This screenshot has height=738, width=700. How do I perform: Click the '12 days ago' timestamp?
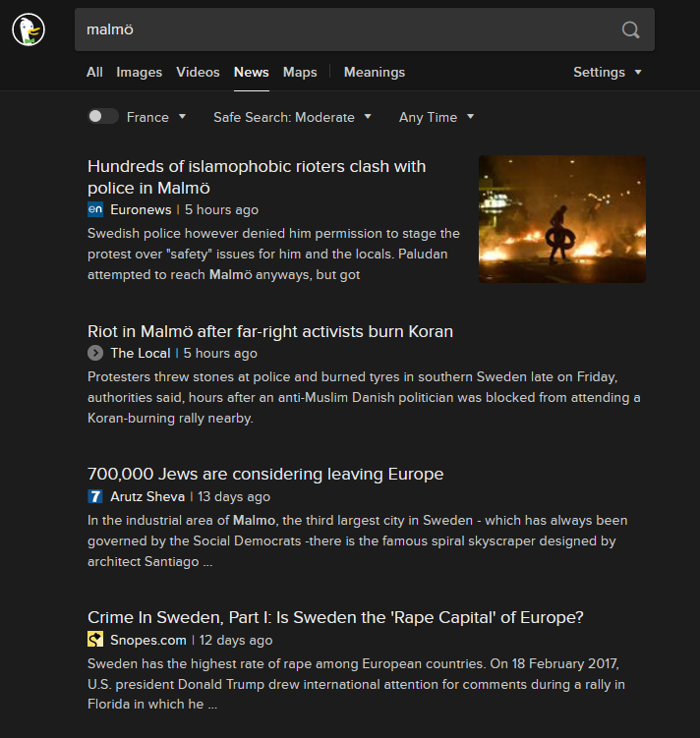point(236,640)
